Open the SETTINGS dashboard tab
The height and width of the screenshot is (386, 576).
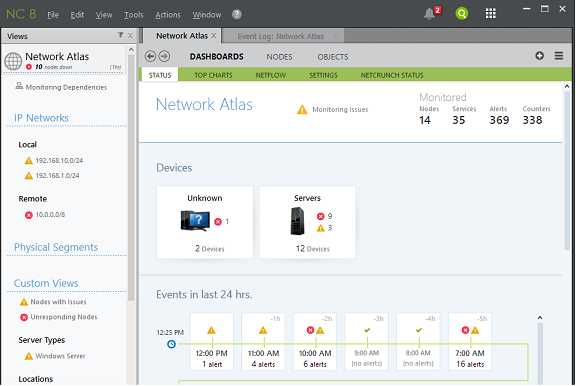(x=323, y=75)
